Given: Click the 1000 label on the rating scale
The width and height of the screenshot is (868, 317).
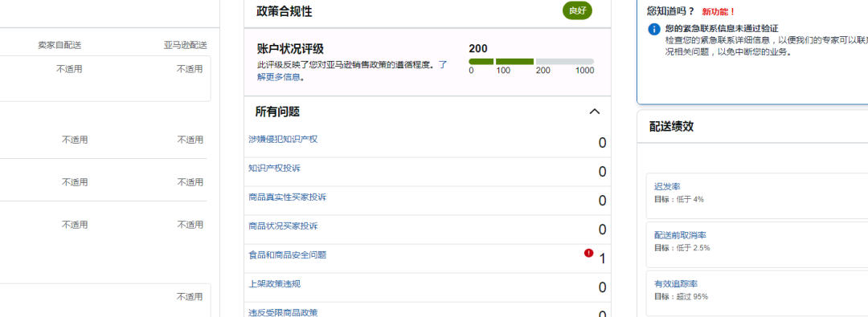Looking at the screenshot, I should point(584,71).
